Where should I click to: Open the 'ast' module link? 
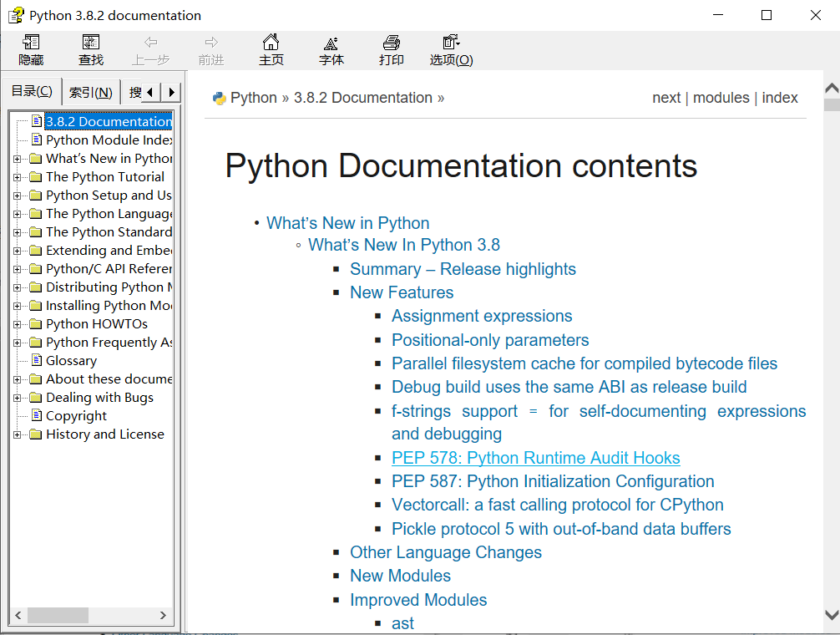pyautogui.click(x=402, y=624)
